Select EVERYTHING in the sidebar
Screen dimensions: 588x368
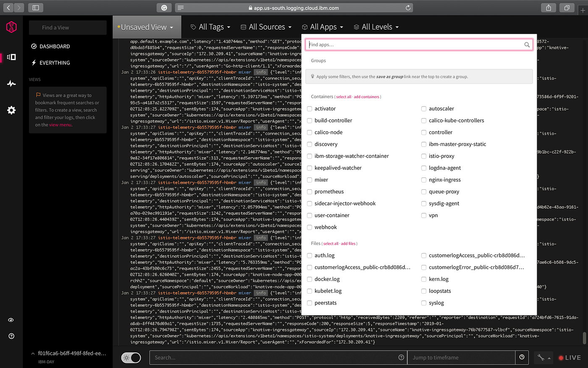tap(55, 63)
